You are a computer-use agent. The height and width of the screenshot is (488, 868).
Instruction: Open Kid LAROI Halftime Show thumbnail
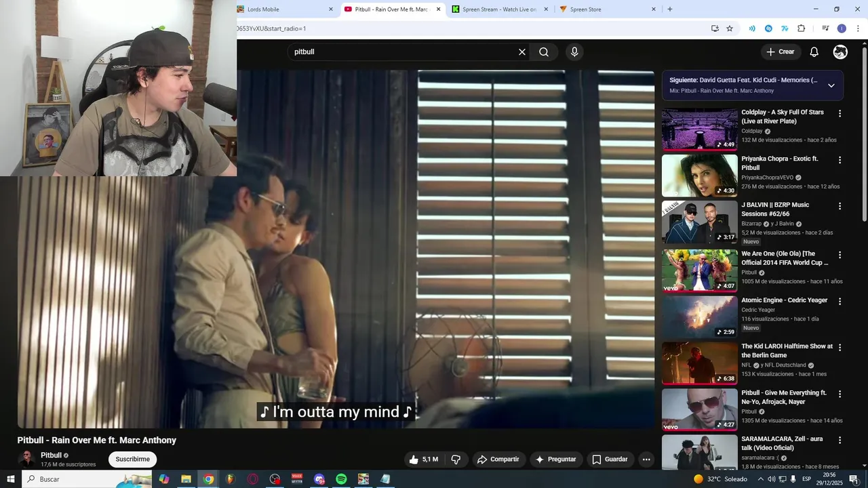(700, 363)
